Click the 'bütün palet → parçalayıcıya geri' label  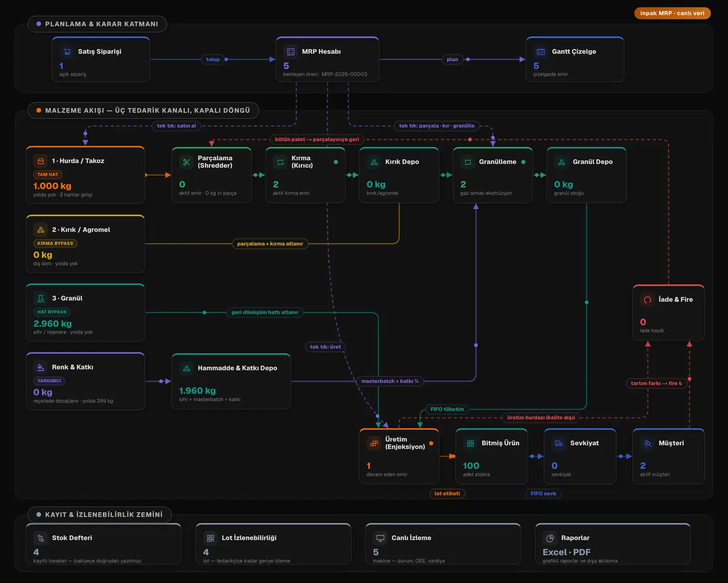pos(317,140)
